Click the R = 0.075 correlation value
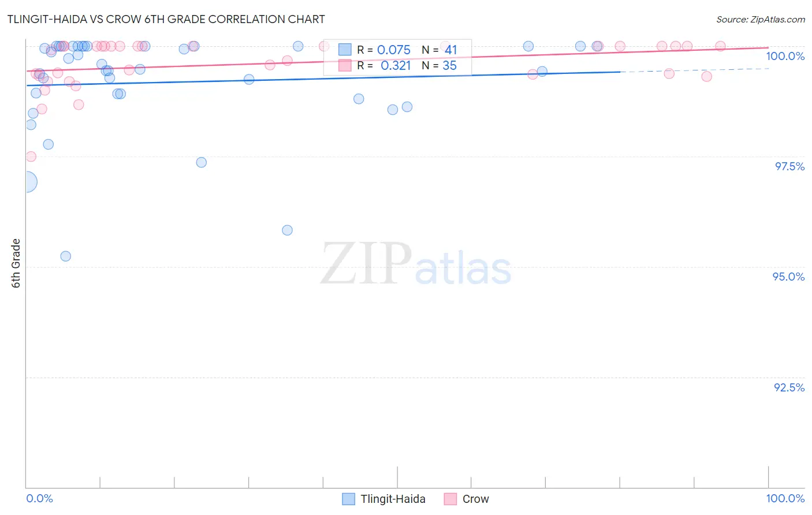 pos(383,50)
